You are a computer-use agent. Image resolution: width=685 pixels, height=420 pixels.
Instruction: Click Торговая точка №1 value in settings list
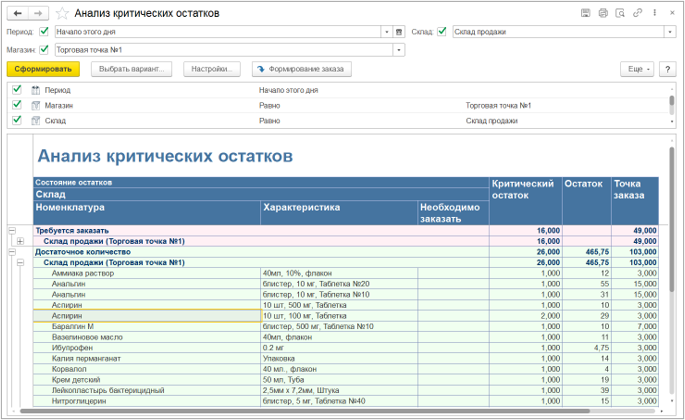point(498,105)
